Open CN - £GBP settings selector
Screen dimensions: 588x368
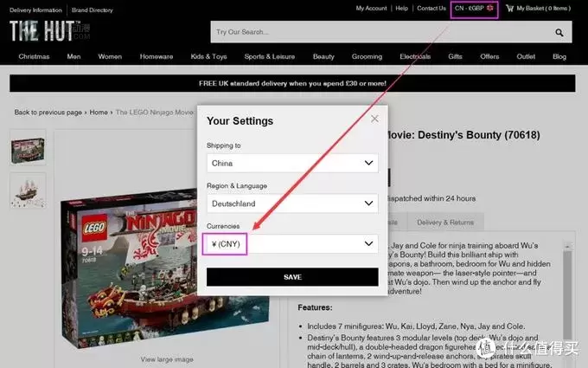tap(474, 9)
